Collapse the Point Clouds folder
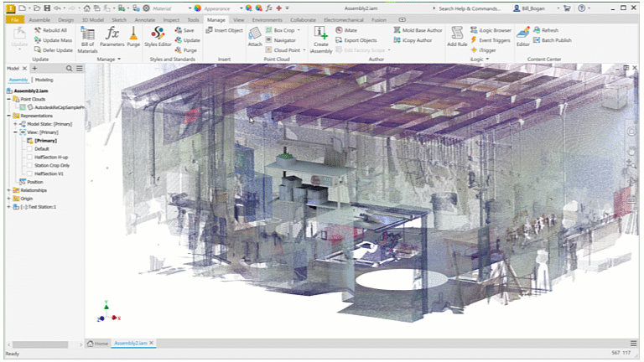Screen dimensions: 644x362 (x=8, y=99)
